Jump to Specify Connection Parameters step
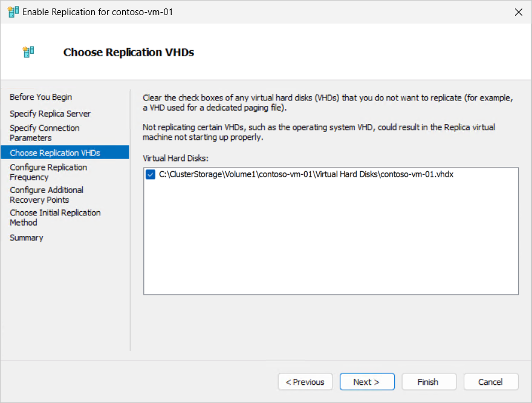The width and height of the screenshot is (532, 403). point(45,133)
